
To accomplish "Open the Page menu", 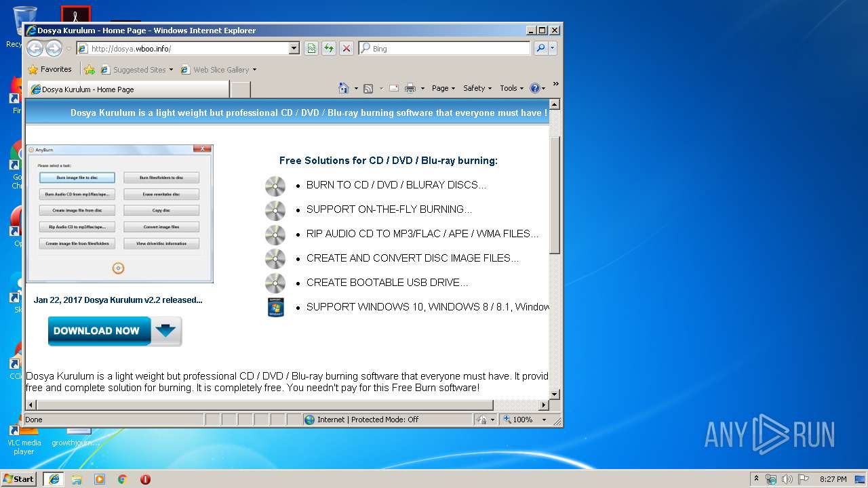I will point(443,88).
